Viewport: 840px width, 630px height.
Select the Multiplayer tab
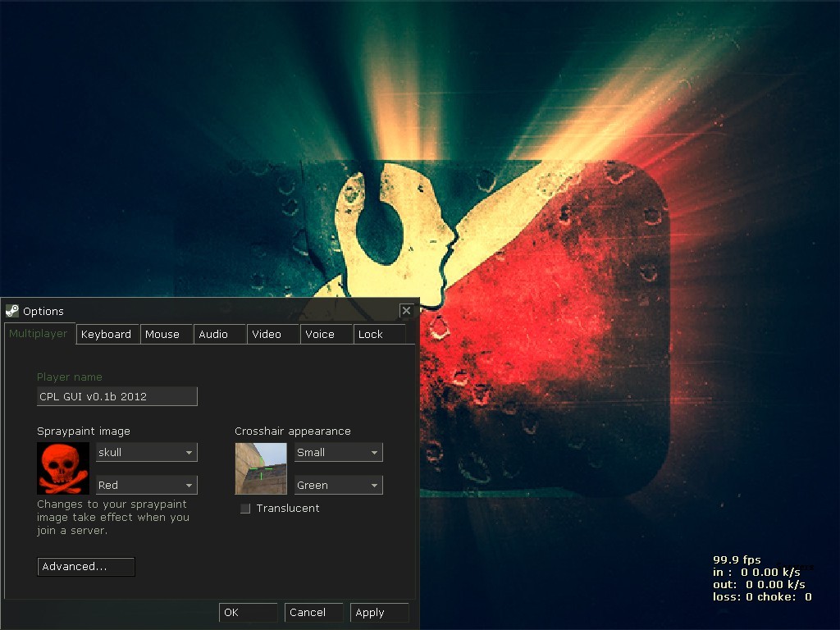(x=39, y=334)
